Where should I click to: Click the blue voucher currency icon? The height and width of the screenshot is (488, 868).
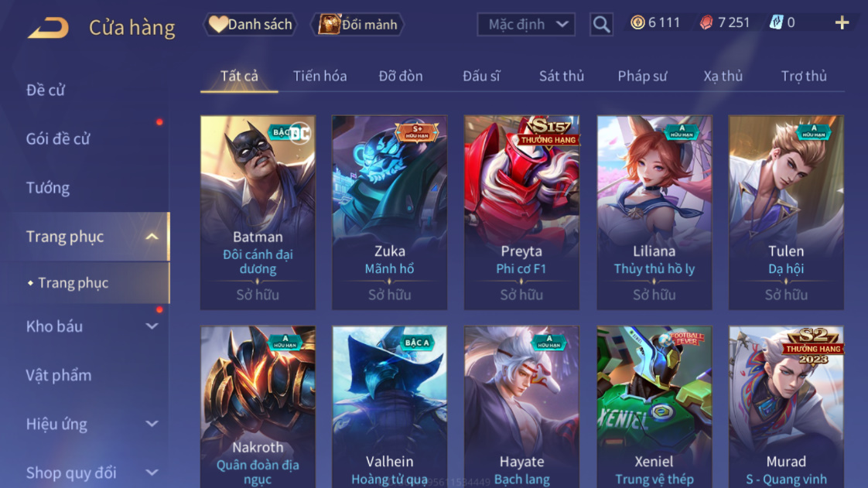click(x=776, y=22)
